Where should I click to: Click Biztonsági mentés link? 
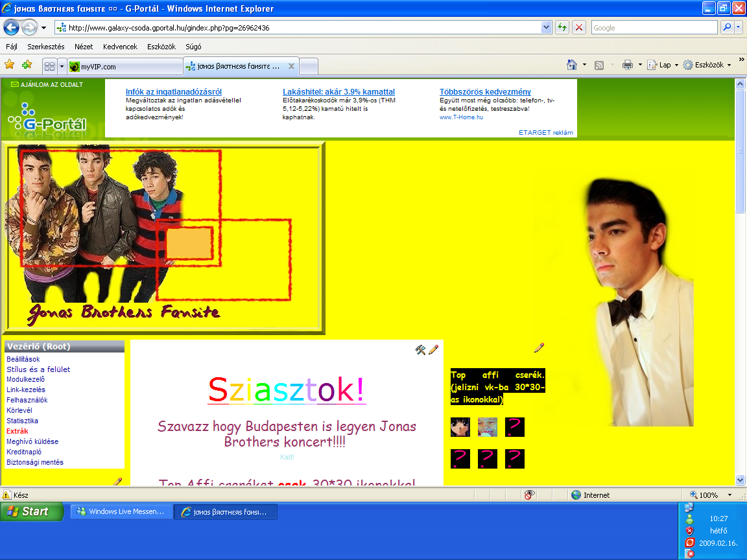[35, 462]
